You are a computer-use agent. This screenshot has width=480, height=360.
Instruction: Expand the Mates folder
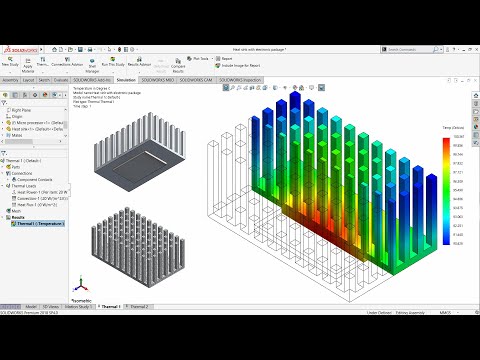click(x=3, y=135)
